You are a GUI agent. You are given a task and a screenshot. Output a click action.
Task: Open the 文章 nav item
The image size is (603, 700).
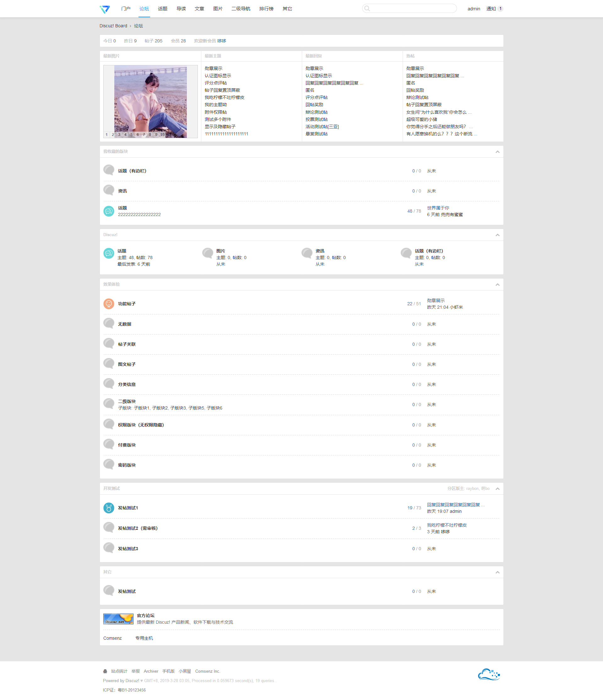(x=199, y=9)
